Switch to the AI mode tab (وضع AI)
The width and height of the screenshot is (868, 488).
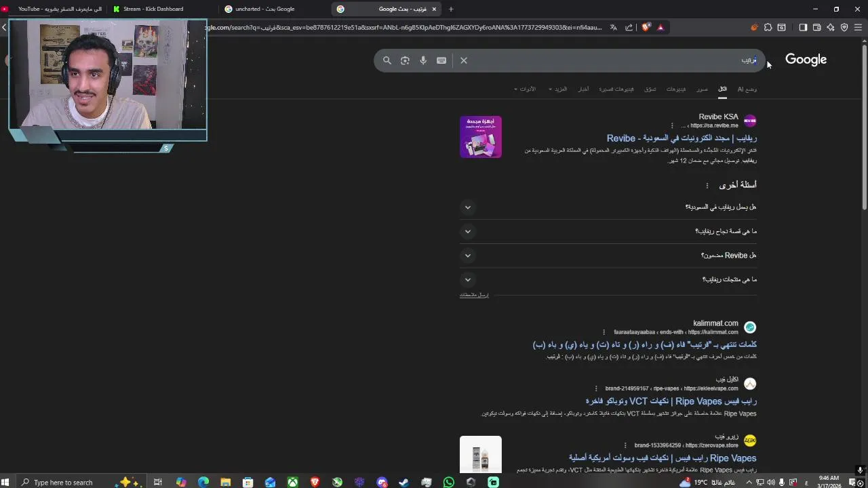(x=747, y=89)
